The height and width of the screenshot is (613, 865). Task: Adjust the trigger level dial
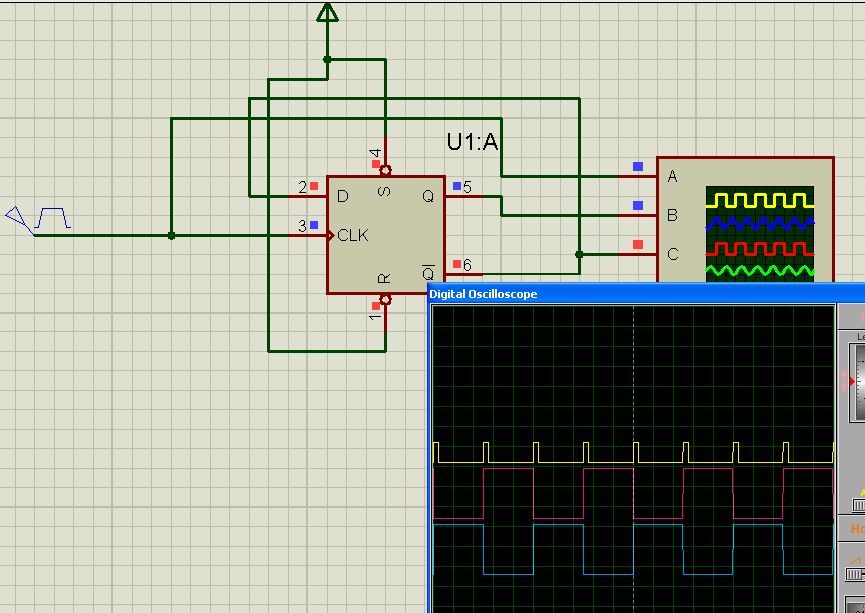857,381
